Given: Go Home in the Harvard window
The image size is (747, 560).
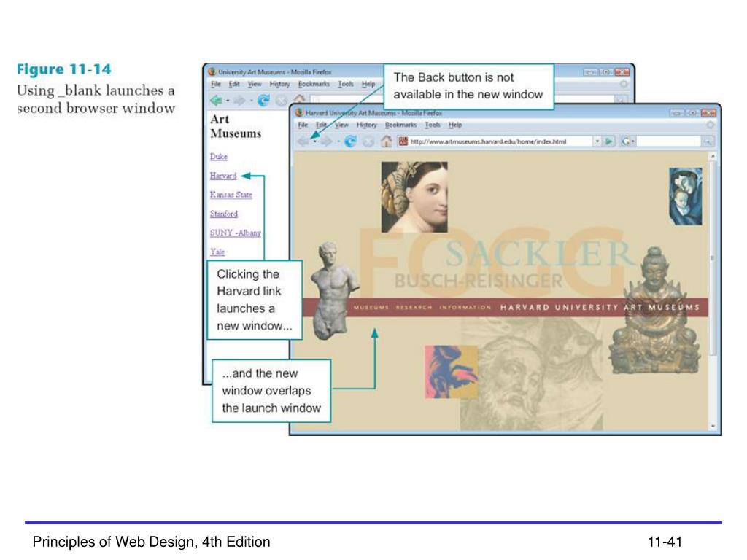Looking at the screenshot, I should pos(386,141).
